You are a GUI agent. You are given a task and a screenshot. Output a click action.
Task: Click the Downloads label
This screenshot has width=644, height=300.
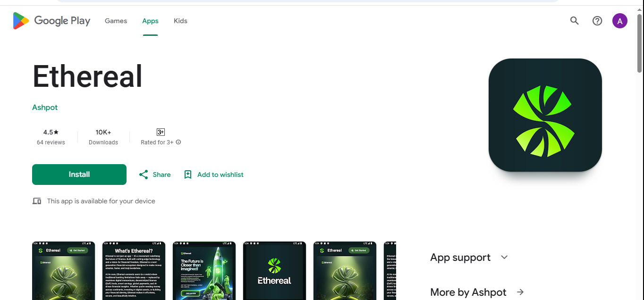coord(103,142)
